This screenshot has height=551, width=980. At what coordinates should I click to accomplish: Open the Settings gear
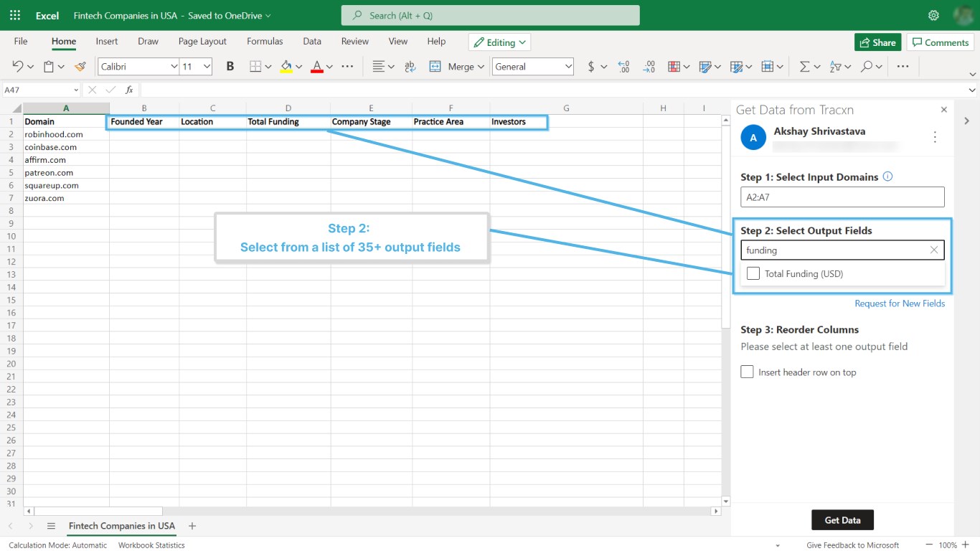[x=933, y=15]
